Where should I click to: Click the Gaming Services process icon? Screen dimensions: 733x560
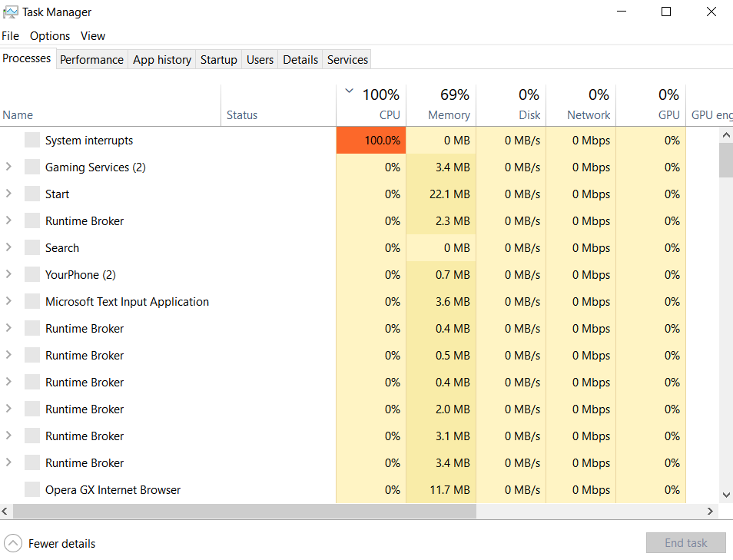(x=32, y=167)
